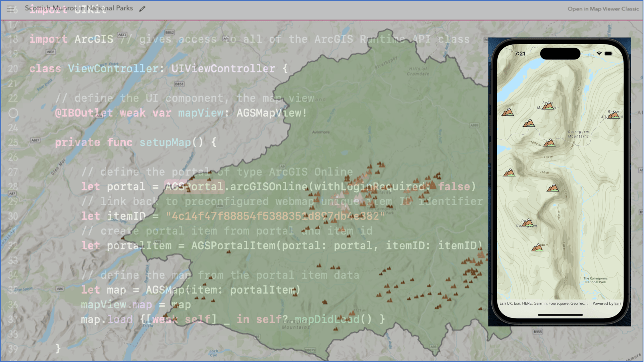This screenshot has width=644, height=362.
Task: Open the hamburger navigation menu
Action: click(10, 8)
